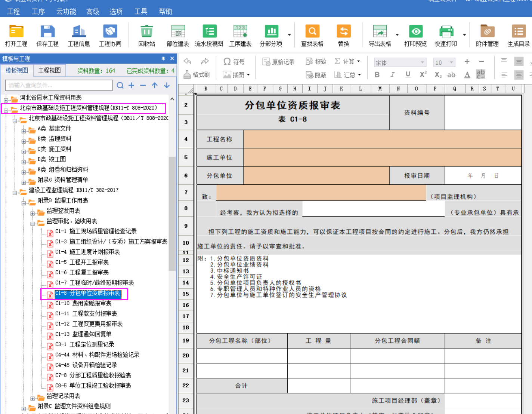
Task: Open the 工程 menu
Action: coord(13,12)
